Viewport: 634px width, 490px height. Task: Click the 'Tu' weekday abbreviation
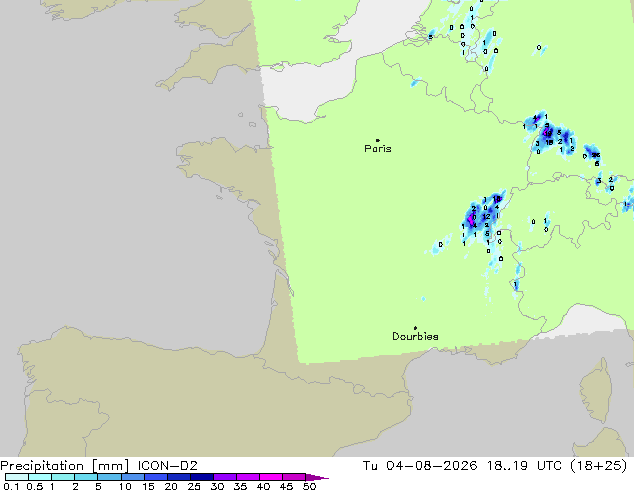point(370,466)
